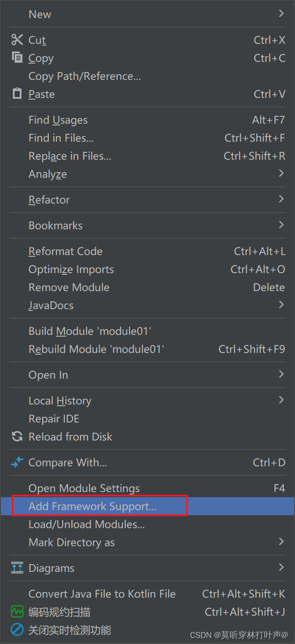Select Add Framework Support menu entry
This screenshot has width=295, height=644.
(x=92, y=506)
